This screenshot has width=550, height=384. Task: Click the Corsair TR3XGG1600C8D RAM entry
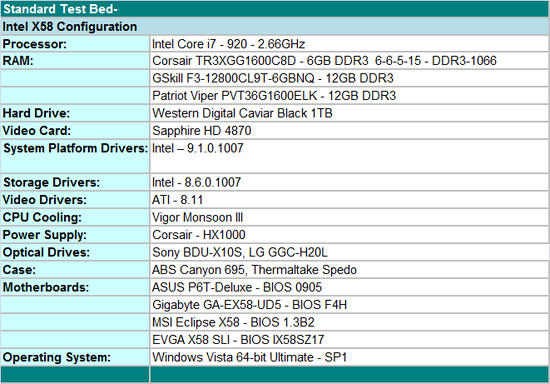click(324, 61)
